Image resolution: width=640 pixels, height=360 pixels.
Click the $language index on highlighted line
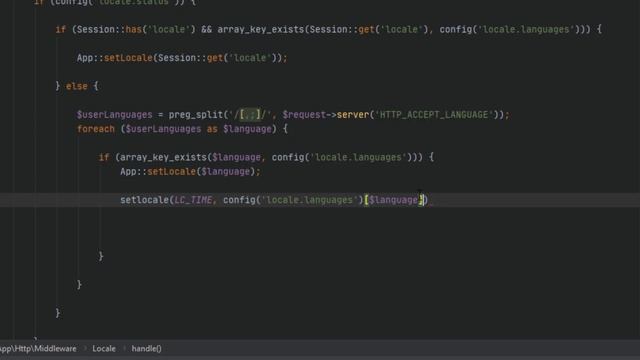[x=393, y=200]
